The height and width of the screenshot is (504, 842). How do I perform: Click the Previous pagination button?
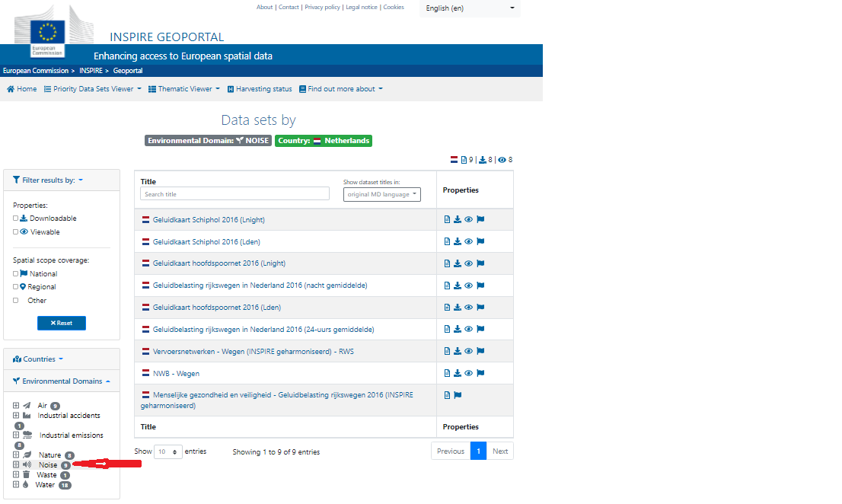(x=451, y=451)
